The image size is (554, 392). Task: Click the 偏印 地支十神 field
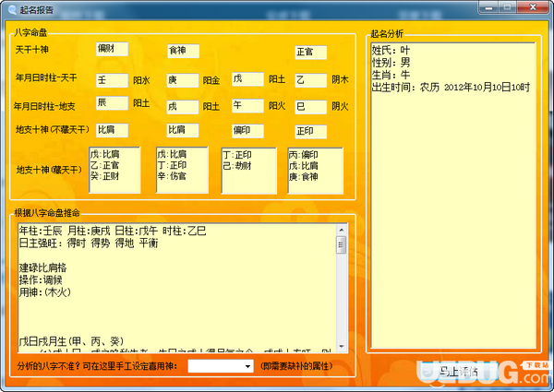pyautogui.click(x=247, y=131)
